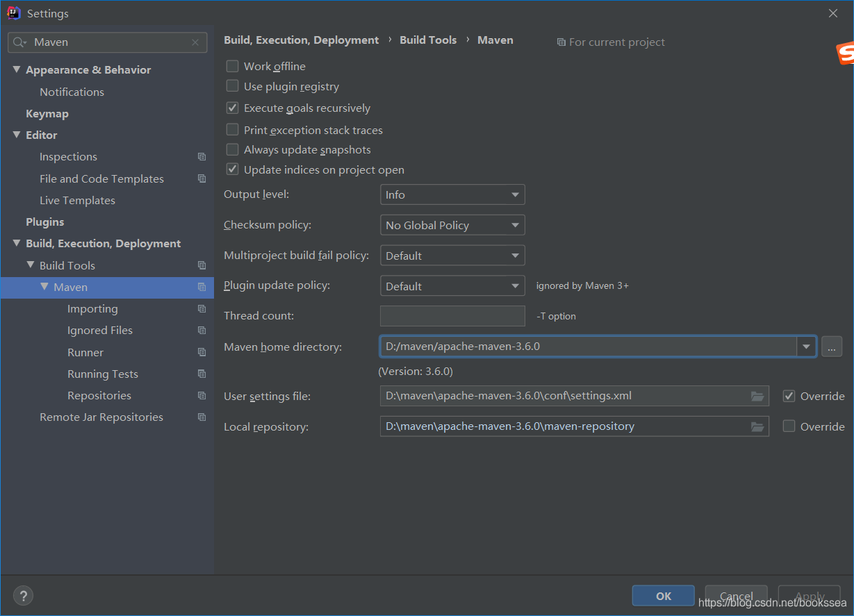Click Build Tools breadcrumb
Viewport: 854px width, 616px height.
[x=428, y=40]
